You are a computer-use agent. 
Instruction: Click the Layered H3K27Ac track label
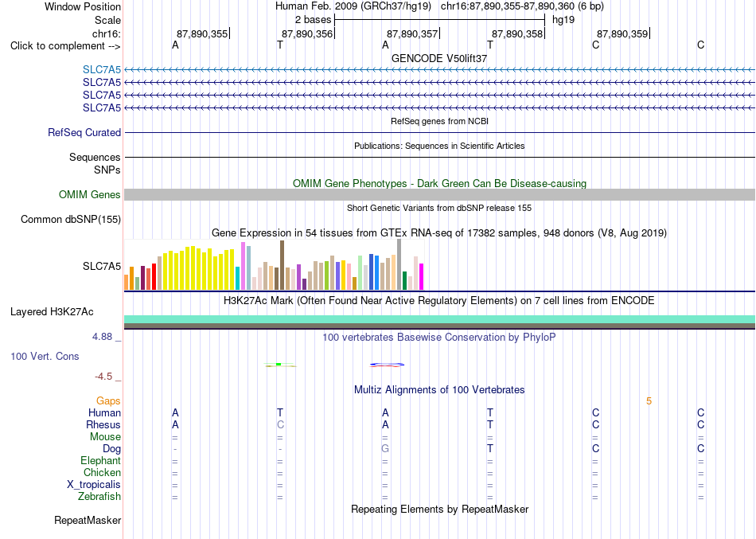coord(52,312)
